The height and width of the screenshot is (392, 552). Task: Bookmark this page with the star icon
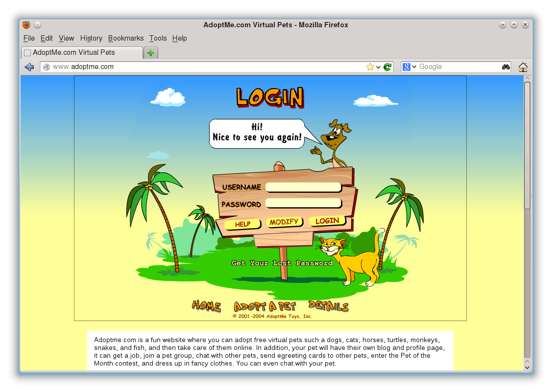370,67
